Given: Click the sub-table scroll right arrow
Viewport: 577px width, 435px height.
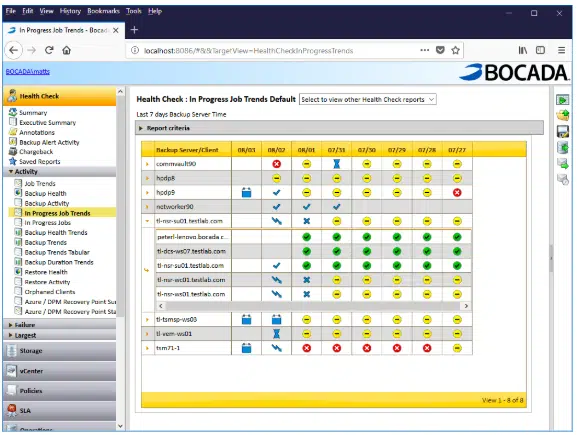Looking at the screenshot, I should pyautogui.click(x=466, y=306).
